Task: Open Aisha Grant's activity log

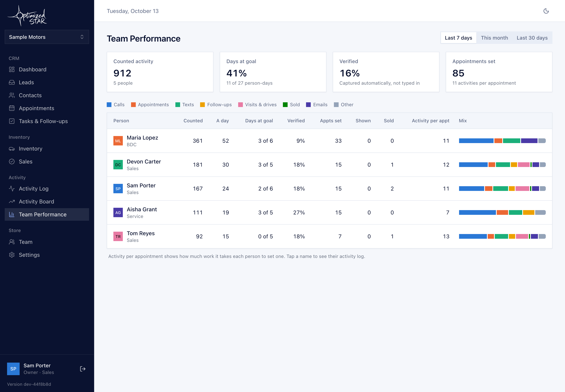Action: (x=142, y=210)
